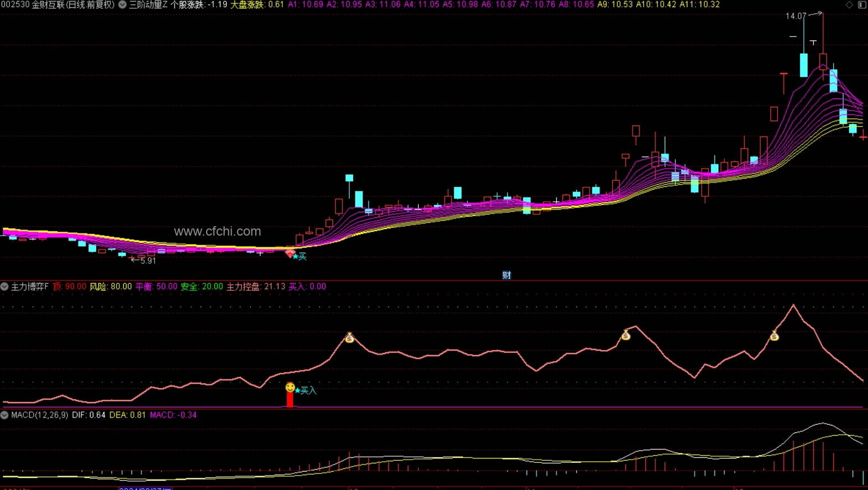868x490 pixels.
Task: Click the DEA: 0.81 value
Action: click(x=128, y=415)
